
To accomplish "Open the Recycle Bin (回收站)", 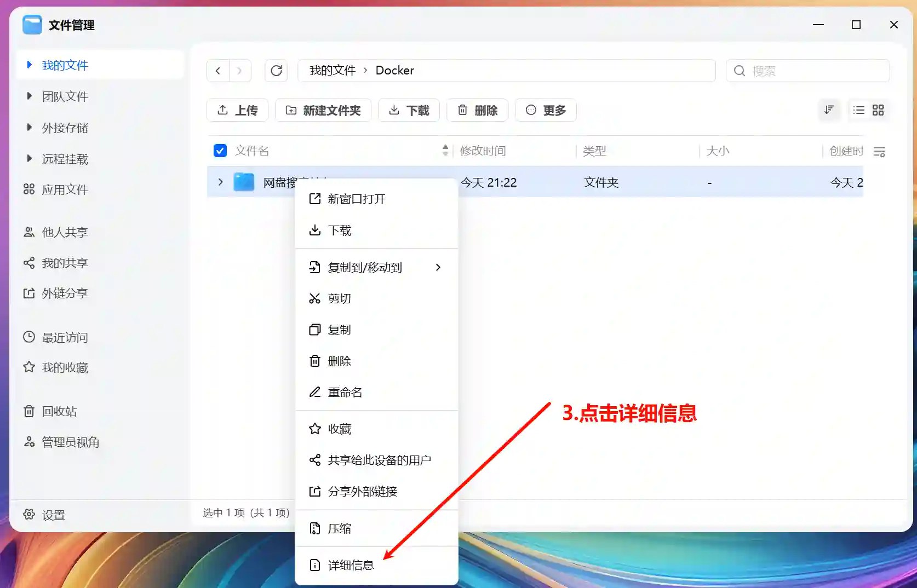I will [59, 411].
